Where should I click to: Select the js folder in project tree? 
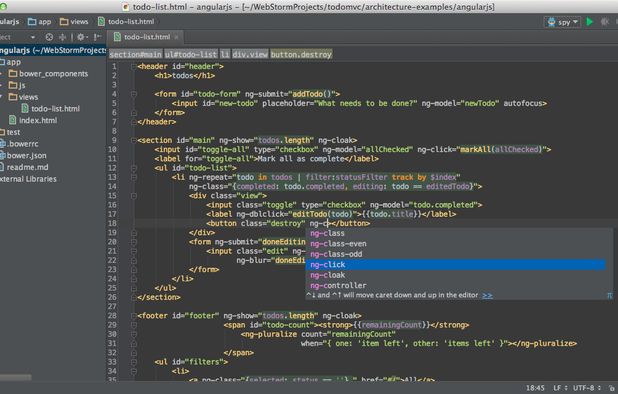(17, 85)
